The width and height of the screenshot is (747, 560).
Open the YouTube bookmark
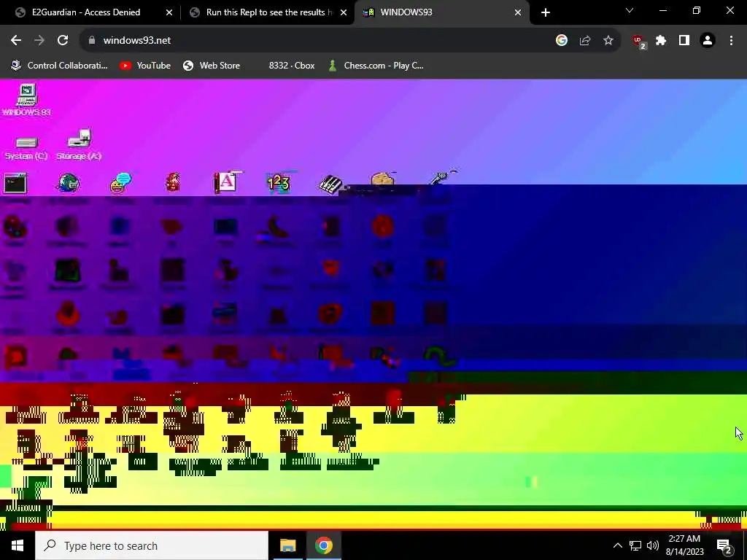tap(145, 66)
